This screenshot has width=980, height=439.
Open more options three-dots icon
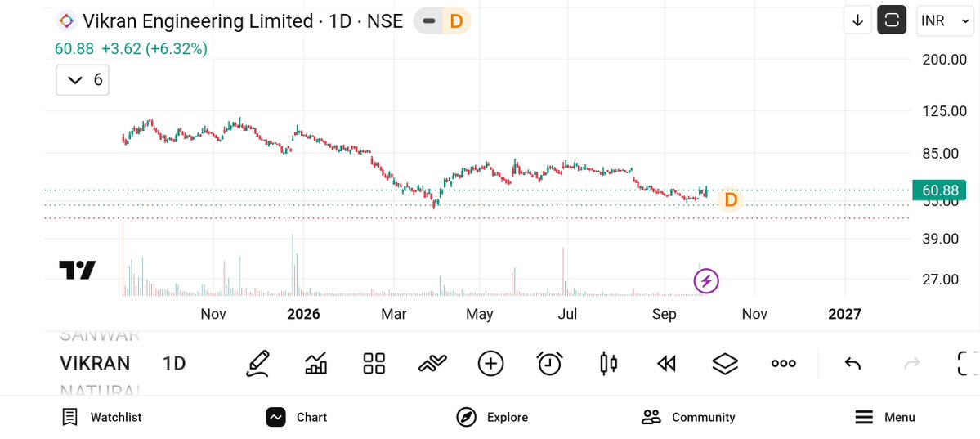(783, 363)
